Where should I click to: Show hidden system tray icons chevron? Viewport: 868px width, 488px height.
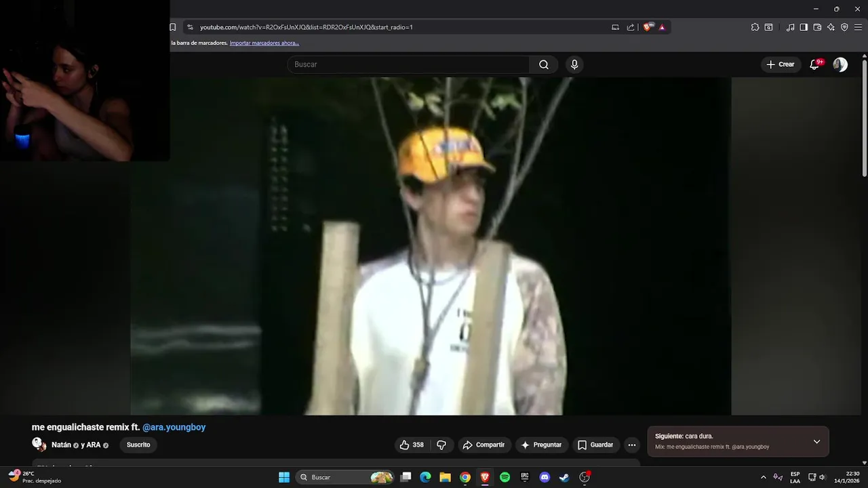763,477
